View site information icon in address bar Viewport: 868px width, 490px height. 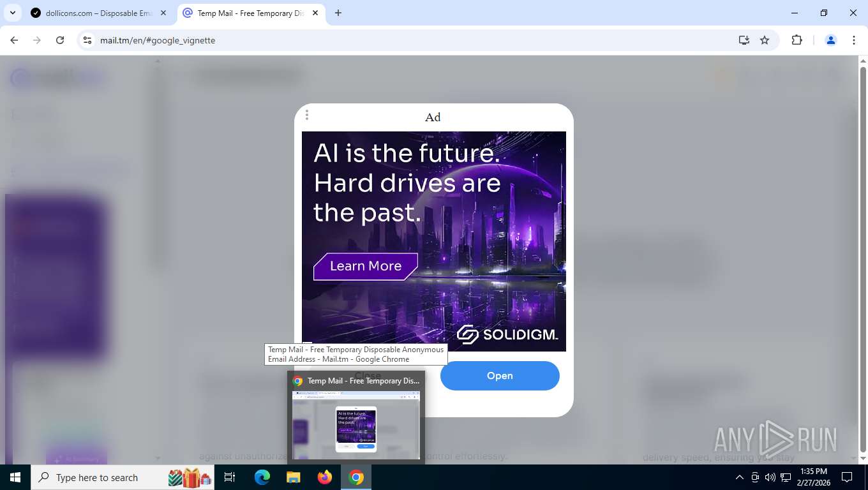[87, 40]
